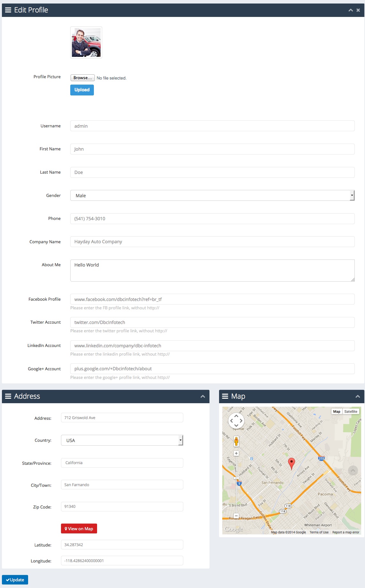The height and width of the screenshot is (588, 365).
Task: Open the map Terms of Use link
Action: (319, 532)
